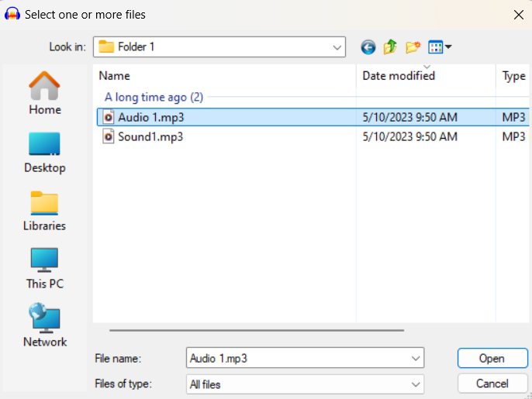Click the 'Folder 1' text in Look in box
Viewport: 532px width, 399px height.
click(x=136, y=46)
